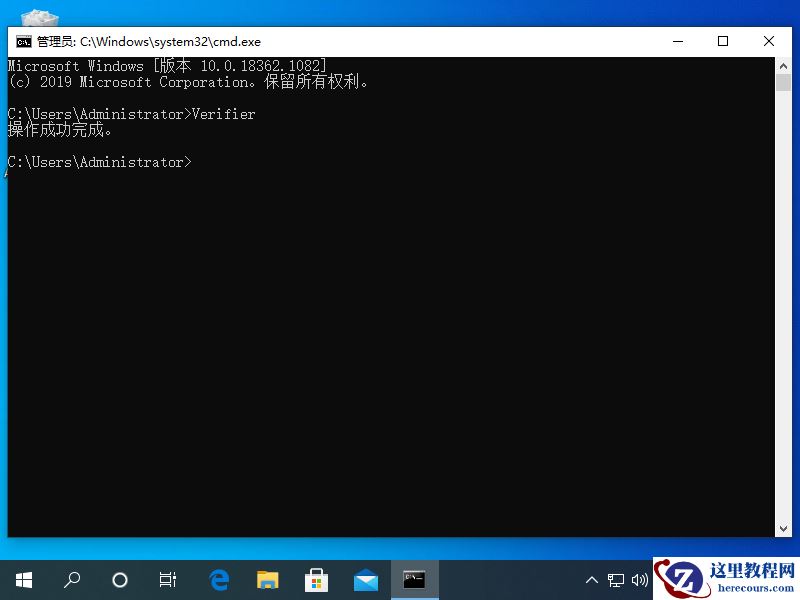This screenshot has height=600, width=800.
Task: Open the cmd.exe system menu via title bar icon
Action: point(22,41)
